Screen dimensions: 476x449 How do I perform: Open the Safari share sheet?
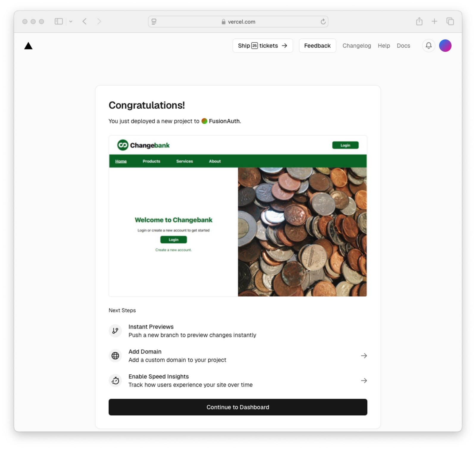pyautogui.click(x=419, y=21)
